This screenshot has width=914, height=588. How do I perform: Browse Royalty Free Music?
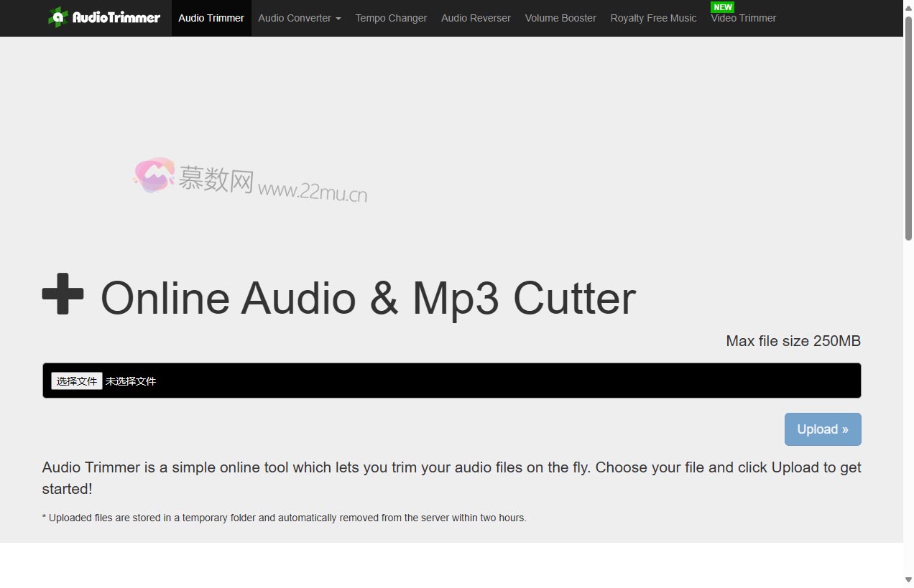tap(653, 18)
